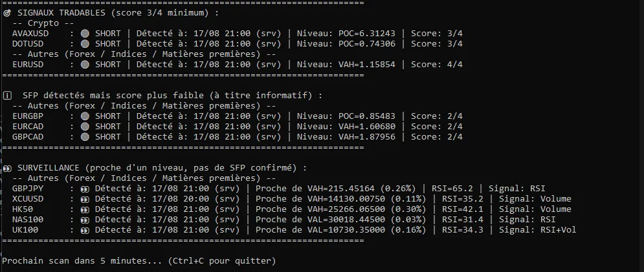Click the SHORT circle icon for AVAXUSD
The height and width of the screenshot is (272, 644).
point(85,34)
